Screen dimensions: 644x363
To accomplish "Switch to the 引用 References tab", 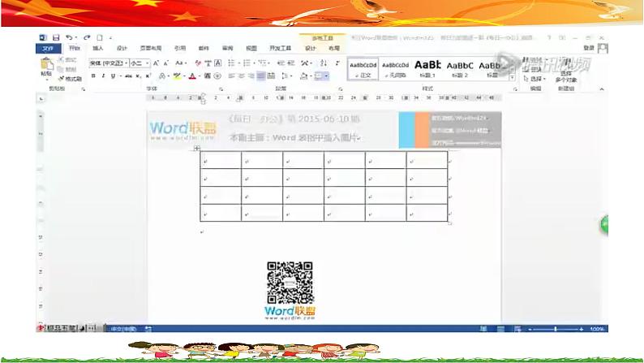I will point(180,49).
